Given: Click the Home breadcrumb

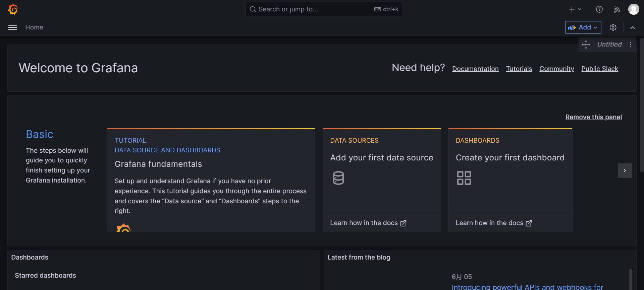Looking at the screenshot, I should click(x=34, y=27).
